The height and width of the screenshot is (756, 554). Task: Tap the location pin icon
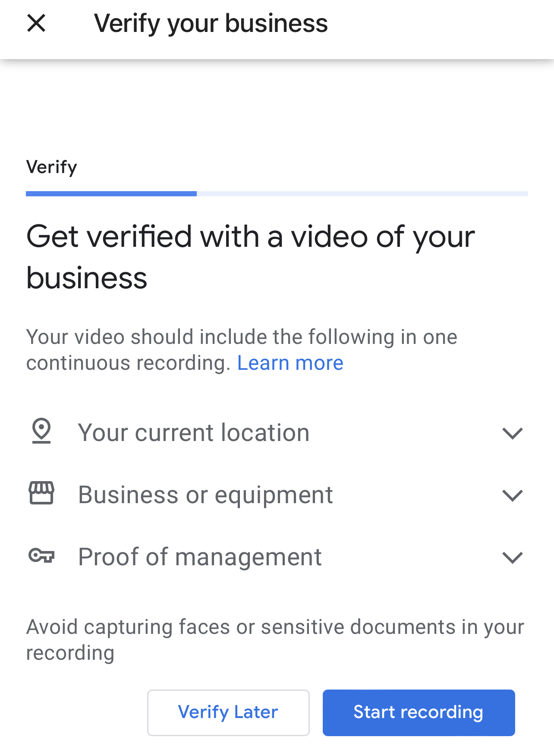[41, 431]
